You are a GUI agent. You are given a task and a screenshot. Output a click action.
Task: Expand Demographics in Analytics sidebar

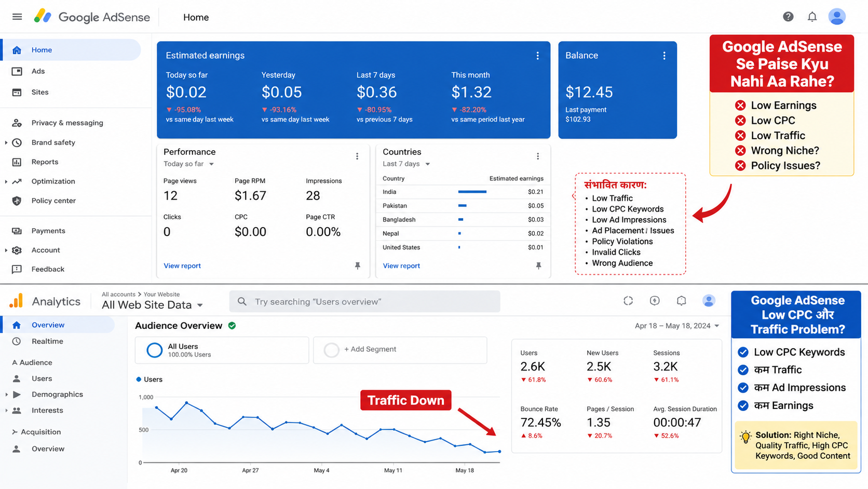(x=6, y=394)
